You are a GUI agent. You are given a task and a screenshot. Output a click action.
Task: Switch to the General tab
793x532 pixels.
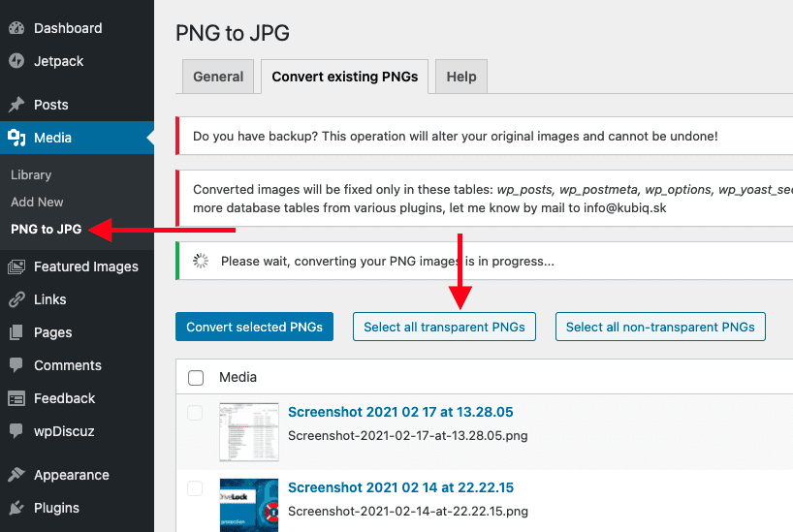218,77
